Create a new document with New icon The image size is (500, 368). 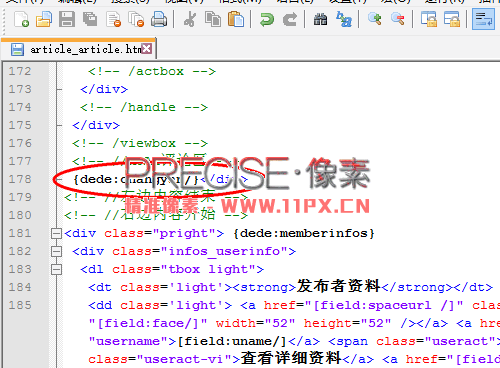pos(21,19)
